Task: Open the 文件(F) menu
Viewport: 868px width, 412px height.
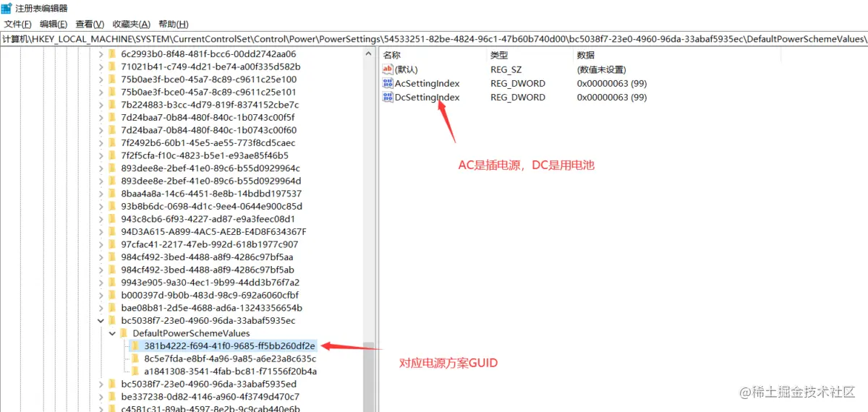Action: (x=17, y=25)
